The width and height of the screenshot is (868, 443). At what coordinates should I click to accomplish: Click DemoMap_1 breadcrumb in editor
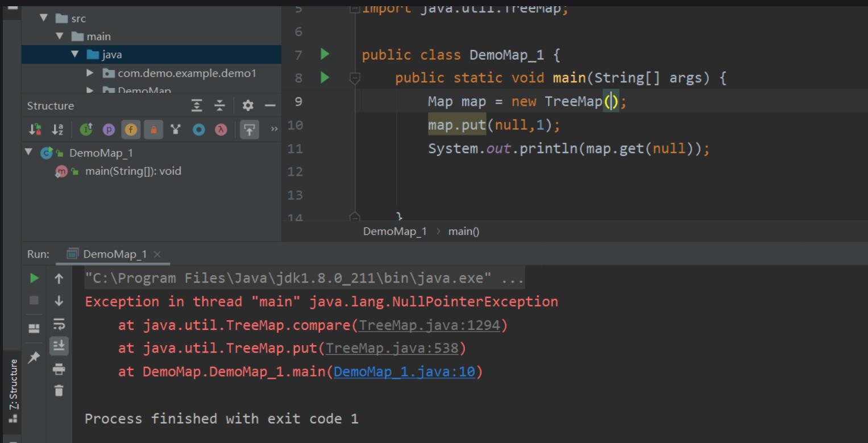click(395, 231)
